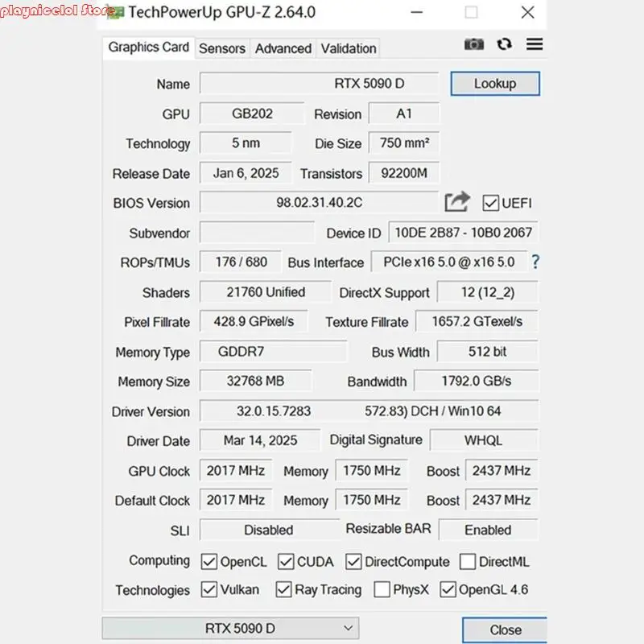Click the Bus Interface question mark

(x=535, y=262)
